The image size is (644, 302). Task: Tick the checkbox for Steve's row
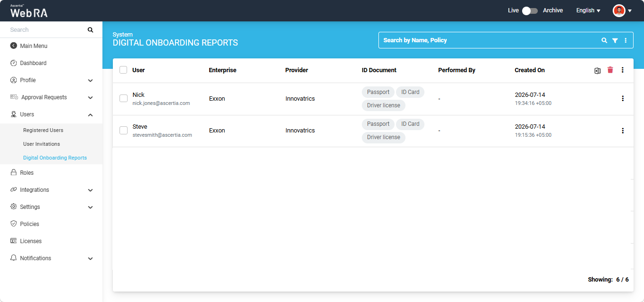(123, 130)
